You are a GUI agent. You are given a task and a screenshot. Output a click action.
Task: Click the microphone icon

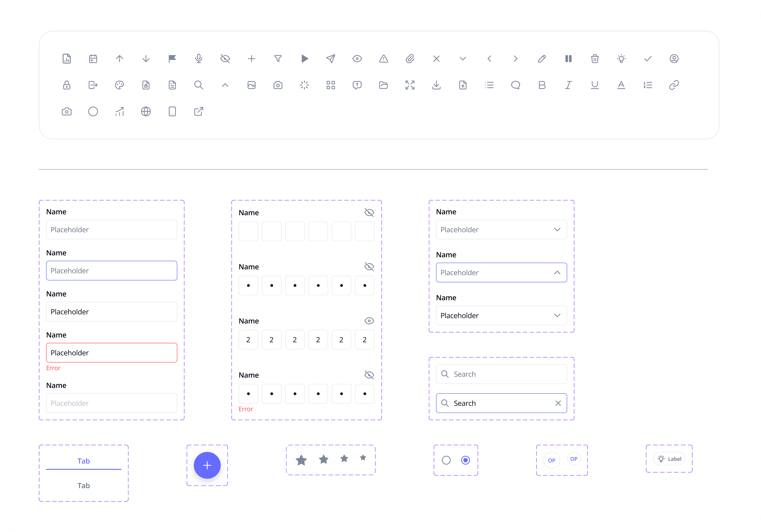(x=199, y=59)
